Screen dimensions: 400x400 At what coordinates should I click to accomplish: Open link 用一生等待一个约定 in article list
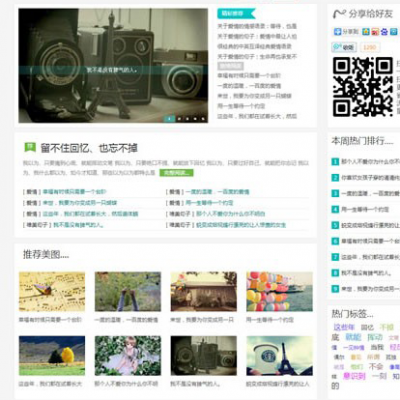(x=209, y=203)
